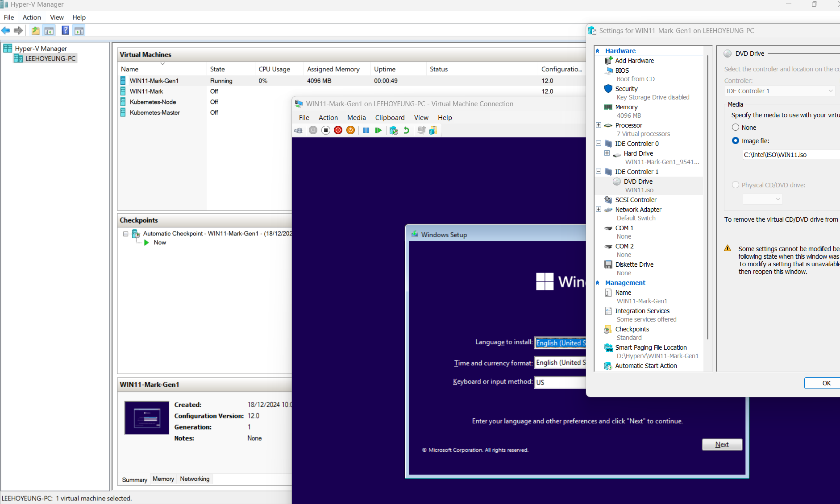
Task: Pause the virtual machine
Action: click(x=366, y=130)
